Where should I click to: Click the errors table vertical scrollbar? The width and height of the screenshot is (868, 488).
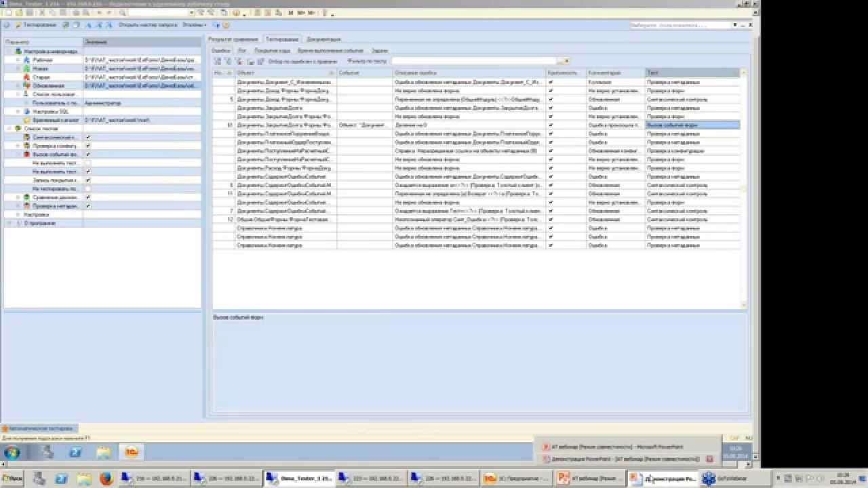pos(744,190)
